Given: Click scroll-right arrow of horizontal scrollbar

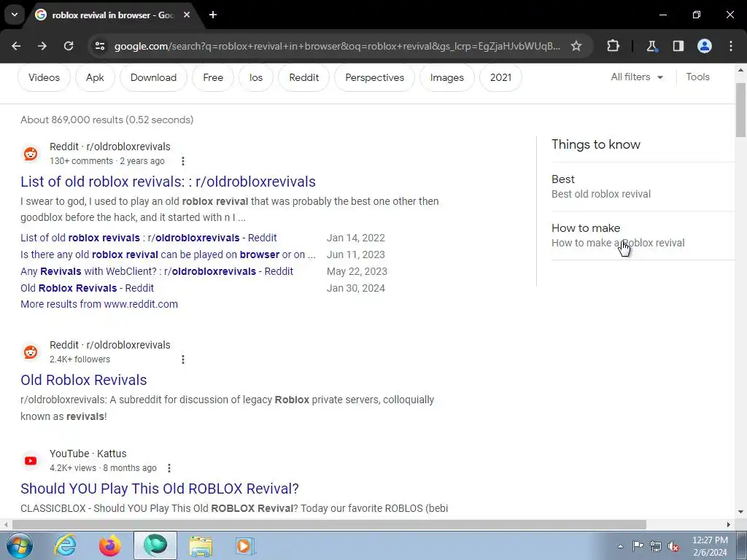Looking at the screenshot, I should (729, 524).
